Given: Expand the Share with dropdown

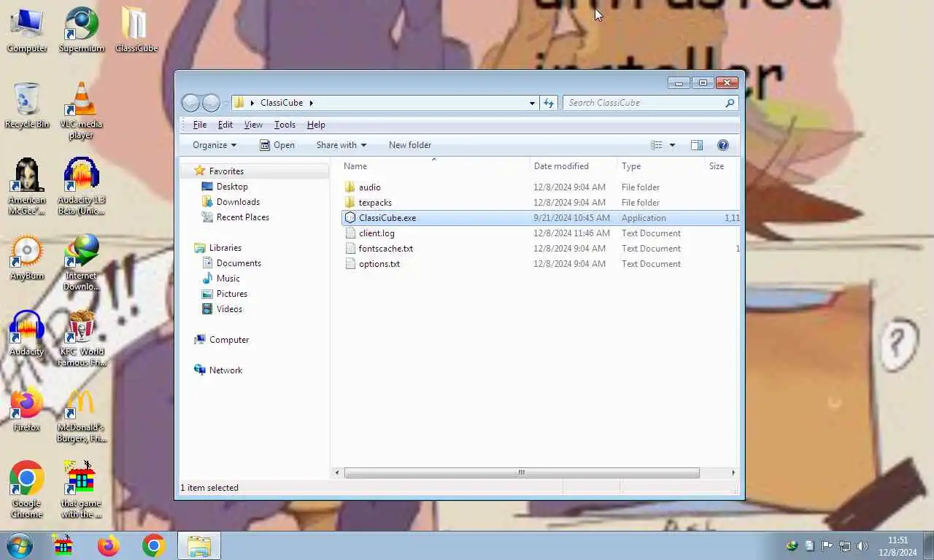Looking at the screenshot, I should tap(341, 145).
